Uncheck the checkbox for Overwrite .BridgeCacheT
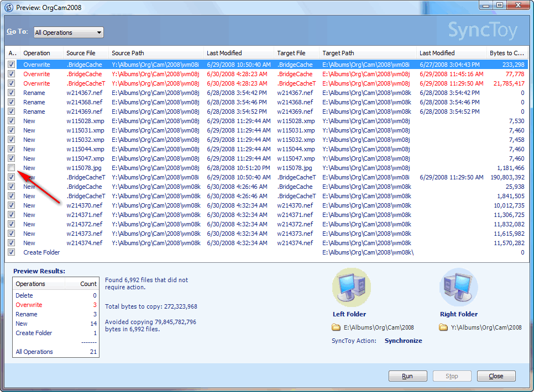Viewport: 534px width, 392px height. 12,83
